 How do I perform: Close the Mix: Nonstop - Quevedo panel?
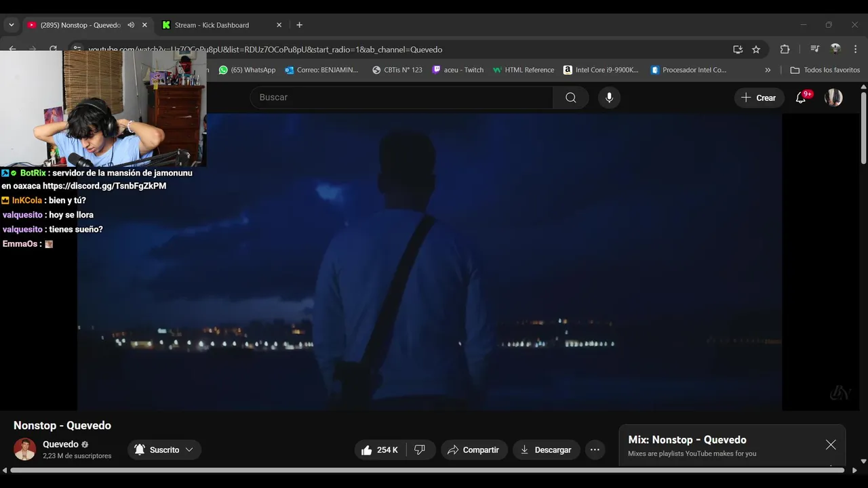831,445
